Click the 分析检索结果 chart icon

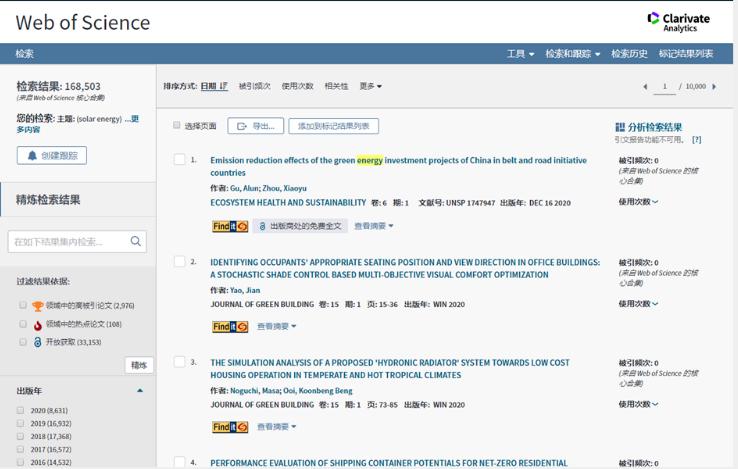point(620,127)
